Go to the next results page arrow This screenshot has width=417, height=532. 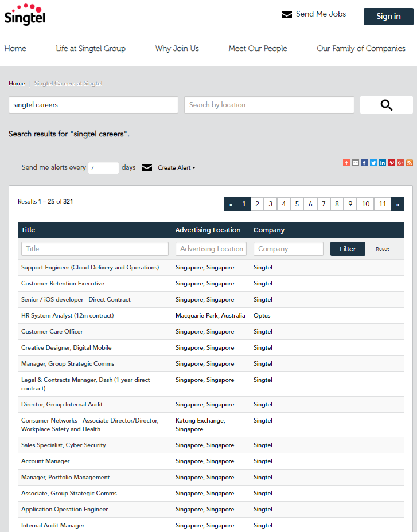pyautogui.click(x=397, y=204)
